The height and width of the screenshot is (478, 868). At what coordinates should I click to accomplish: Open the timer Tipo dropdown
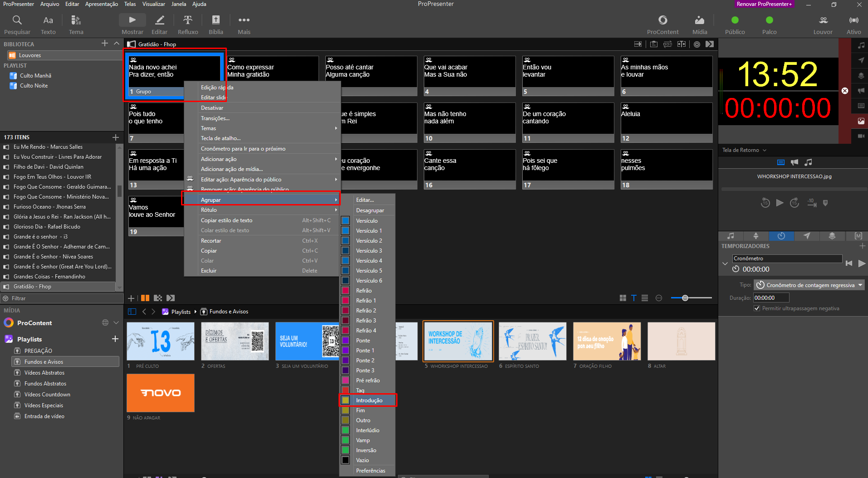point(809,285)
